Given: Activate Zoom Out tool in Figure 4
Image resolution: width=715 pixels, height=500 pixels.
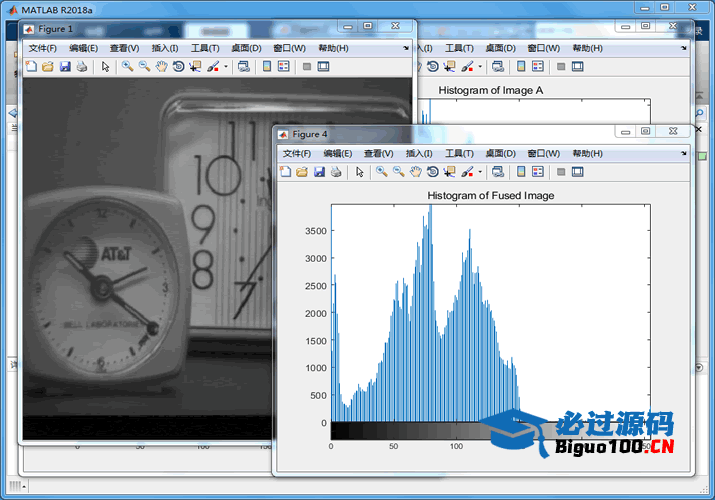Looking at the screenshot, I should pos(399,172).
